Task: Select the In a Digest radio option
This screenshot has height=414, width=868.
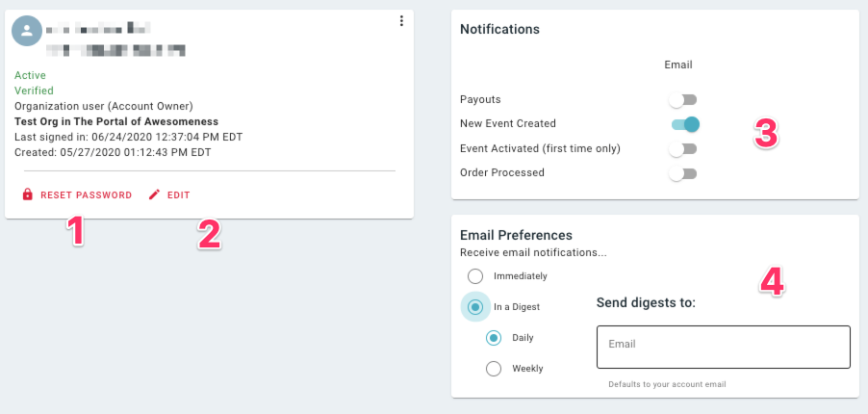Action: 475,306
